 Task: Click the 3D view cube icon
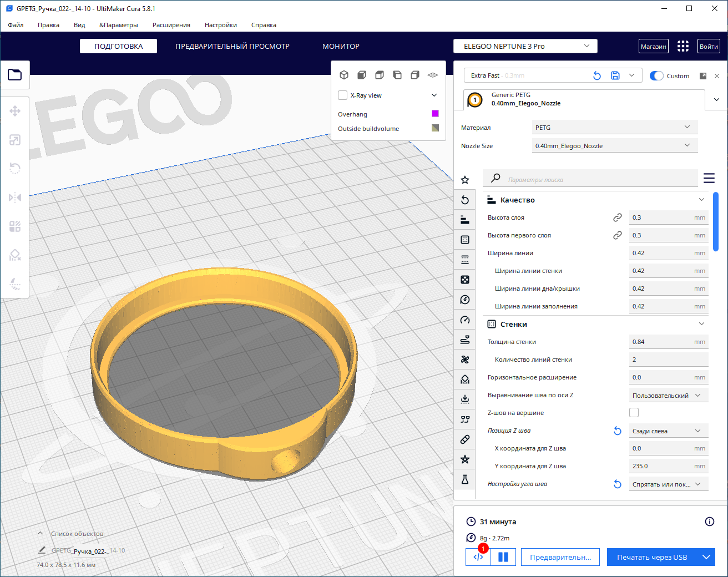click(x=344, y=75)
